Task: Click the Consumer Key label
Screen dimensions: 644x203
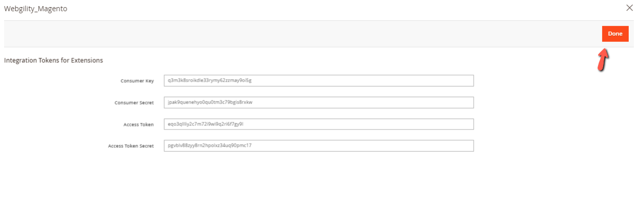Action: pyautogui.click(x=137, y=81)
